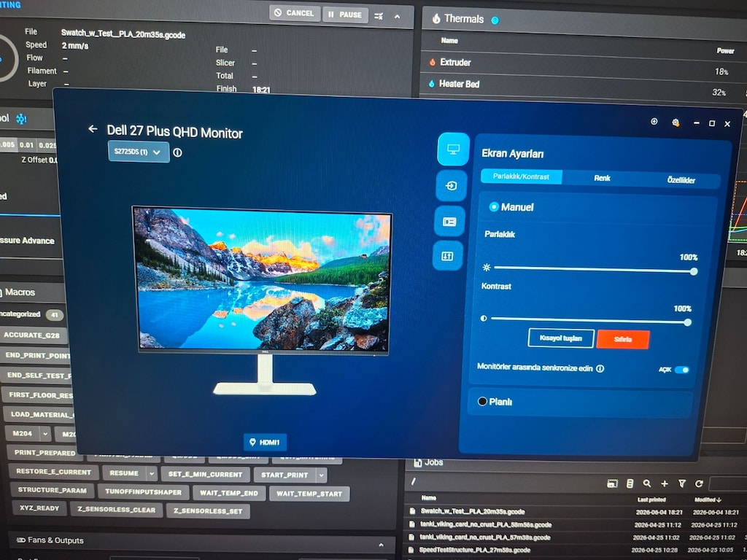Run the Z_SENSORLESS_CLEAR macro
Image resolution: width=747 pixels, height=560 pixels.
coord(117,510)
